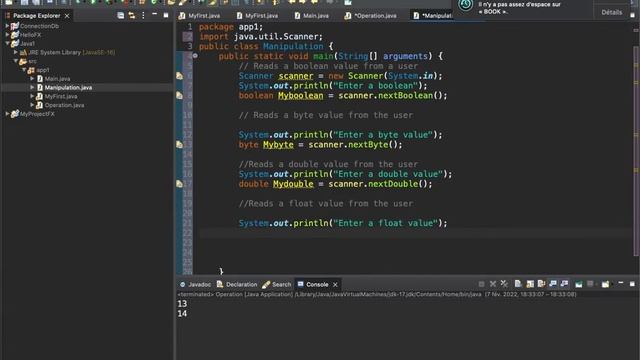The height and width of the screenshot is (360, 640).
Task: Switch to the *Operation.java editor tab
Action: (371, 16)
